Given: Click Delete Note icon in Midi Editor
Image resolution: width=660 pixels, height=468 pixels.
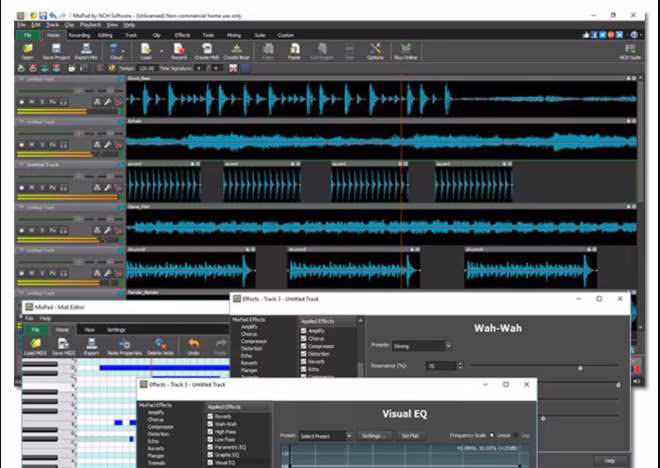Looking at the screenshot, I should pos(160,347).
